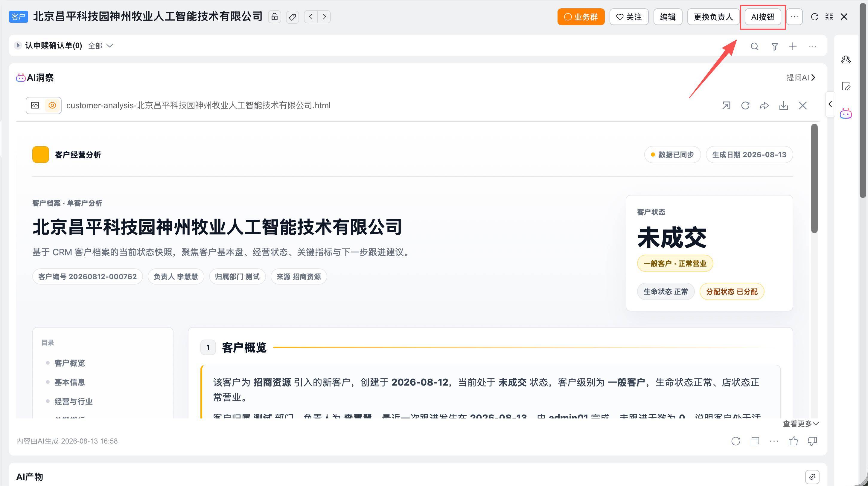The height and width of the screenshot is (486, 868).
Task: Close the customer detail panel
Action: (844, 16)
